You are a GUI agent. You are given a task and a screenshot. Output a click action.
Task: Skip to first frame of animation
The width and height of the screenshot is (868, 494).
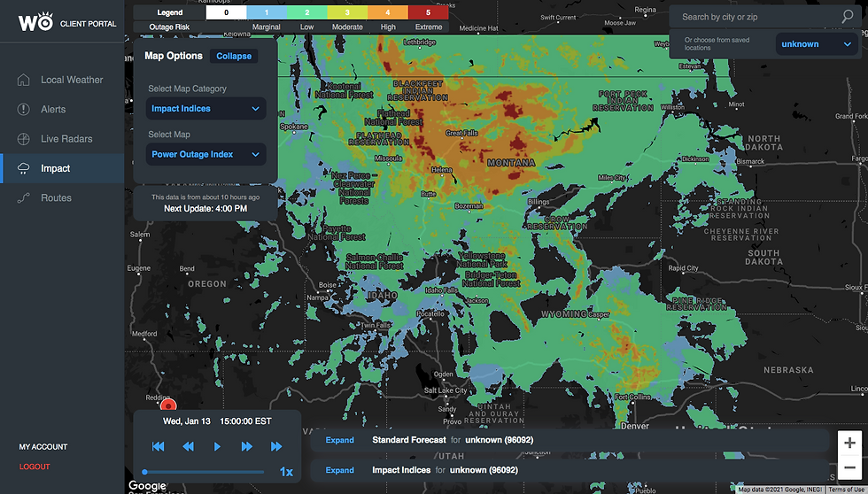(x=158, y=446)
